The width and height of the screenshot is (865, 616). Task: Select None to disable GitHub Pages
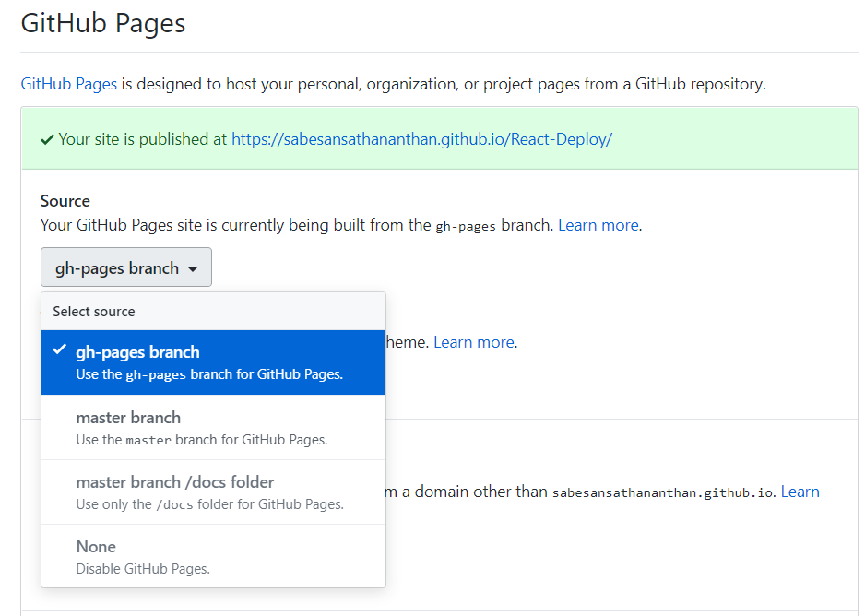click(213, 556)
